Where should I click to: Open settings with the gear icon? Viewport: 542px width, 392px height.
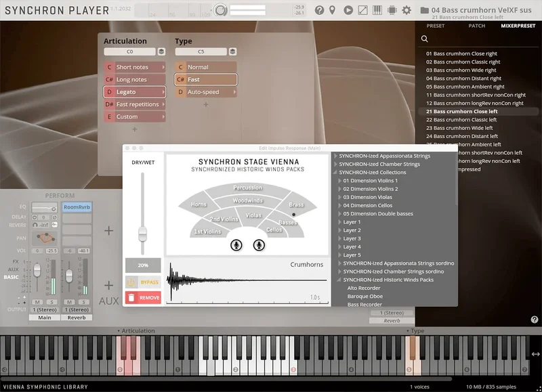406,10
